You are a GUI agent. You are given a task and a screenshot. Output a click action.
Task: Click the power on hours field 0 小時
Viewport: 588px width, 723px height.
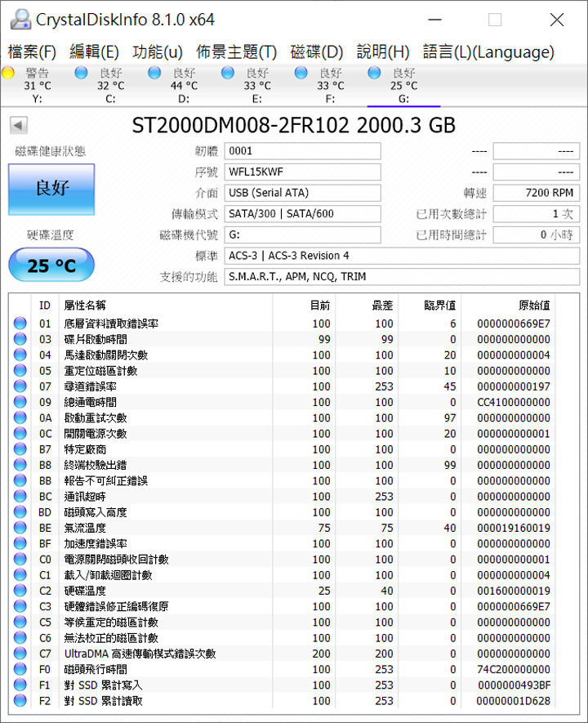click(537, 234)
